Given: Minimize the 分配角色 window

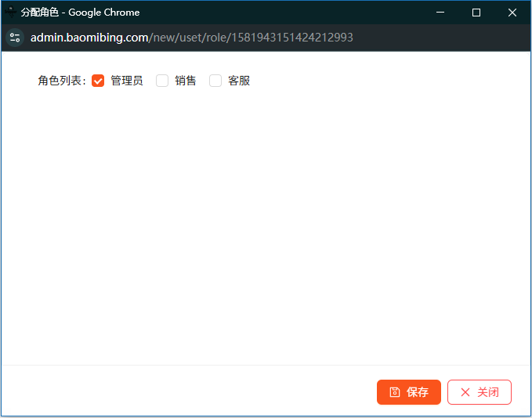Looking at the screenshot, I should tap(440, 13).
